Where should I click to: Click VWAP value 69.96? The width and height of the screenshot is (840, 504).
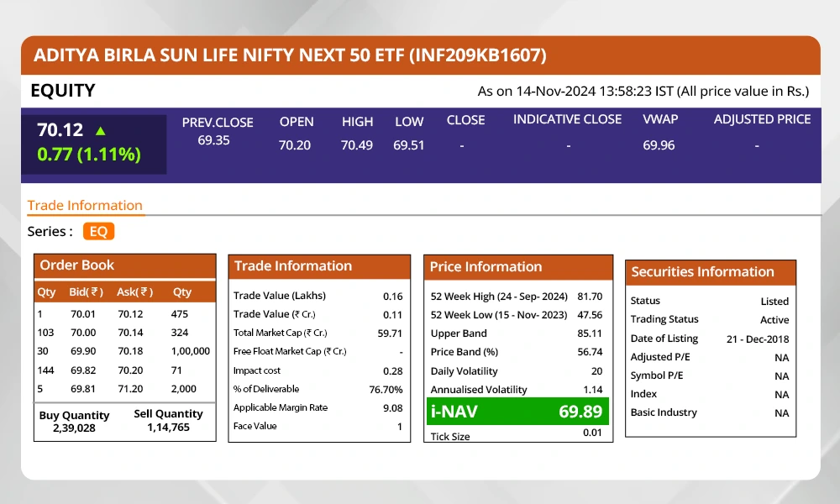tap(659, 145)
